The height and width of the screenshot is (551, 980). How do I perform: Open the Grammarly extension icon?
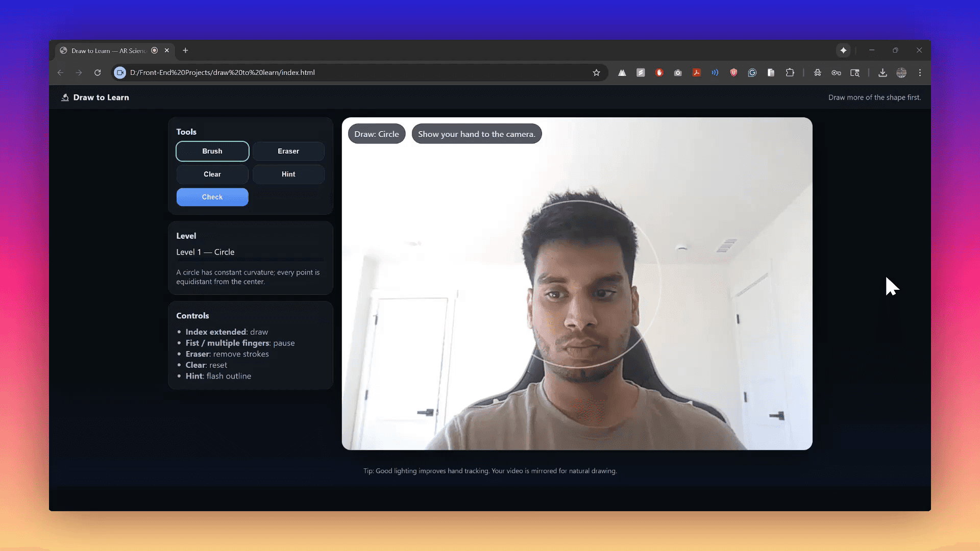752,72
